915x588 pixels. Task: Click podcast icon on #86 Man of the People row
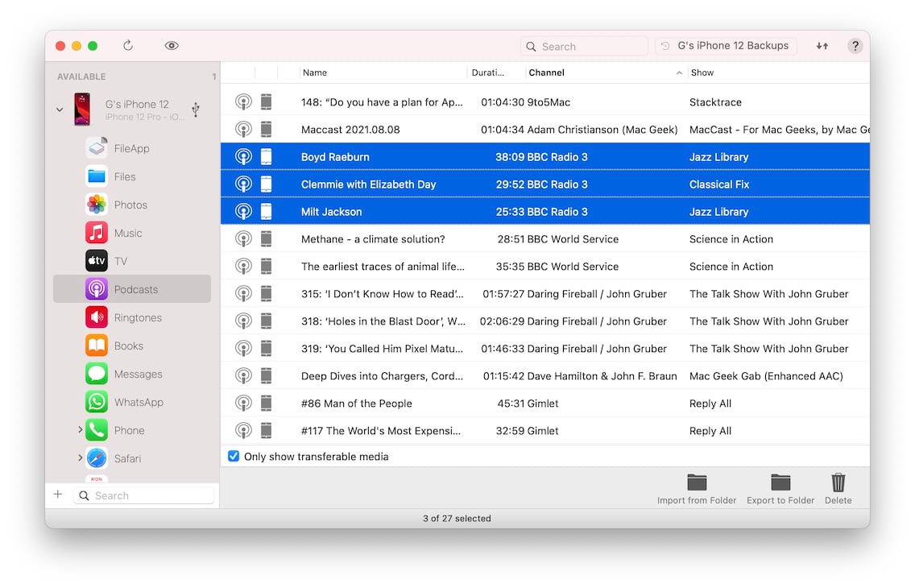(243, 403)
